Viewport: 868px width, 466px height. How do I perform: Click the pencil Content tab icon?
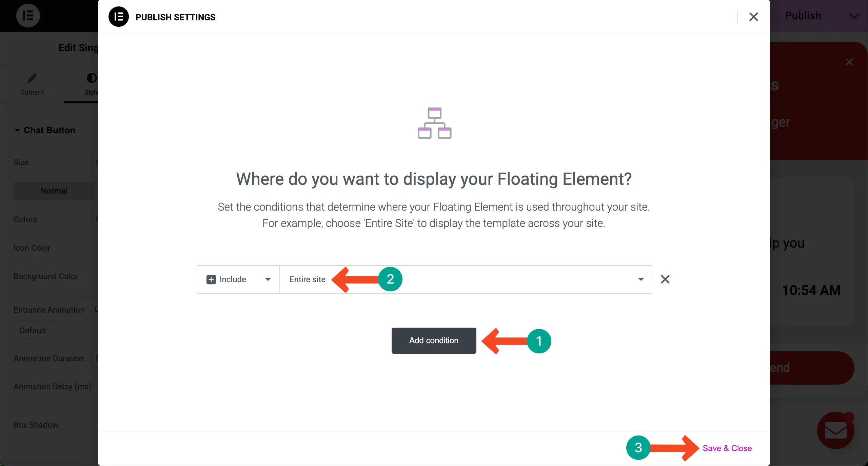tap(32, 78)
